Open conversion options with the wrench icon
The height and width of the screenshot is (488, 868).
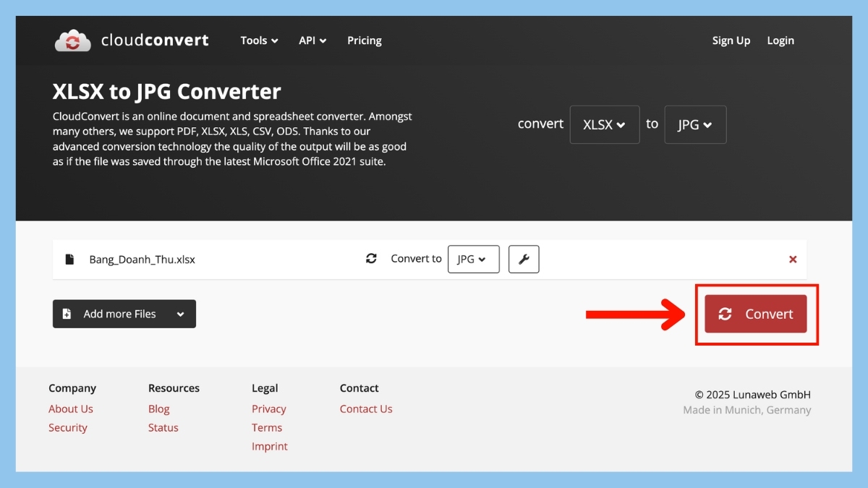(x=524, y=259)
